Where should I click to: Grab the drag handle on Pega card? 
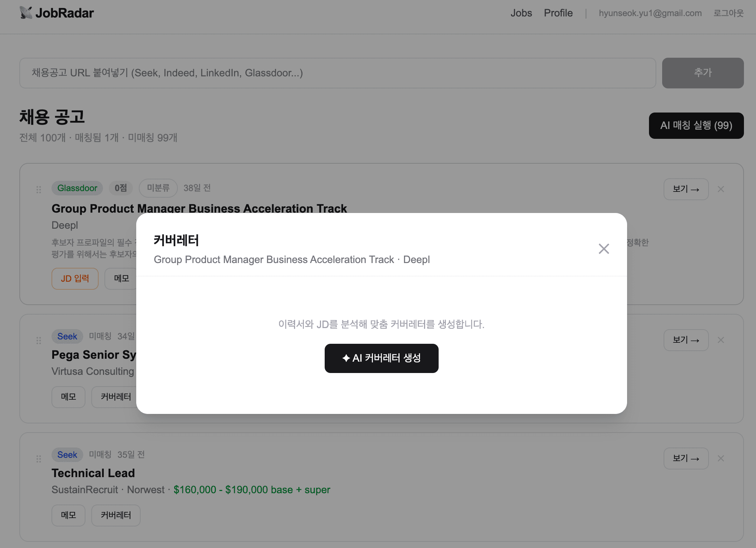click(39, 340)
